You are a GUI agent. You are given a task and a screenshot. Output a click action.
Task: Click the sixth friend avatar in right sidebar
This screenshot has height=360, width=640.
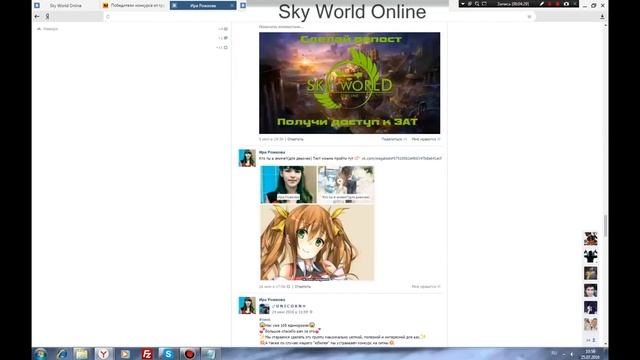tap(591, 324)
